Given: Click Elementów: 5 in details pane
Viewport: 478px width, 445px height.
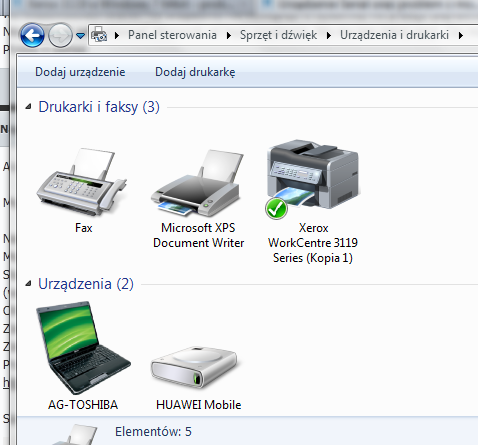Looking at the screenshot, I should coord(153,432).
